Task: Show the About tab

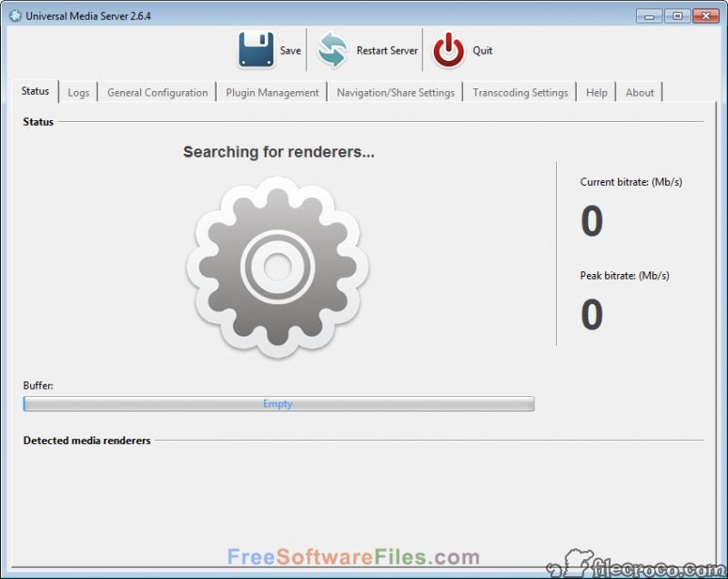Action: 640,92
